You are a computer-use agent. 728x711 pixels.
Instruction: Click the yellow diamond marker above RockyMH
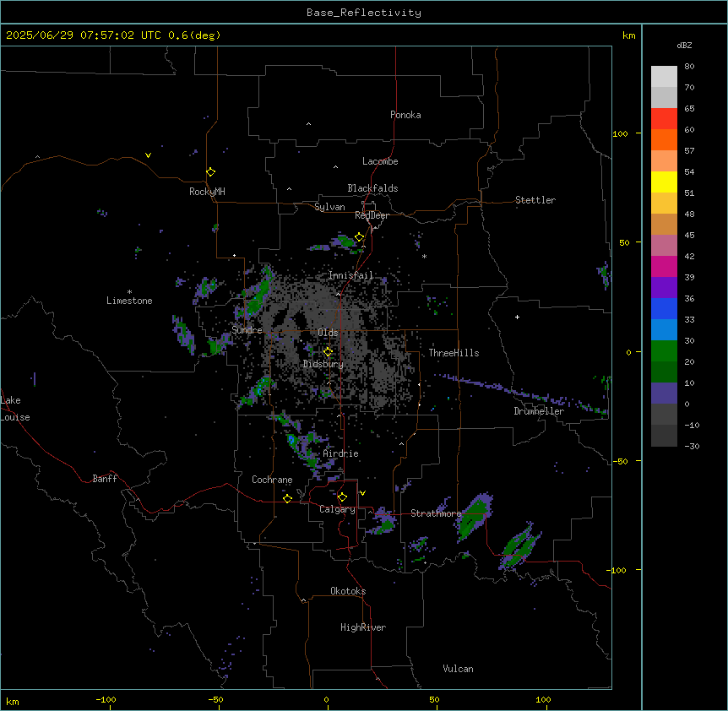210,172
